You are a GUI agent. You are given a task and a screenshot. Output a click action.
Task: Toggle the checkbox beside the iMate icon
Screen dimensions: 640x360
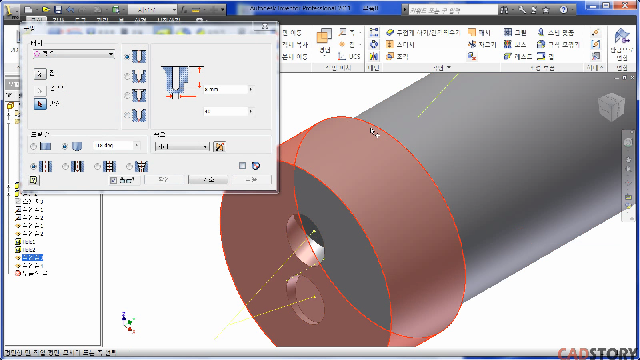242,166
